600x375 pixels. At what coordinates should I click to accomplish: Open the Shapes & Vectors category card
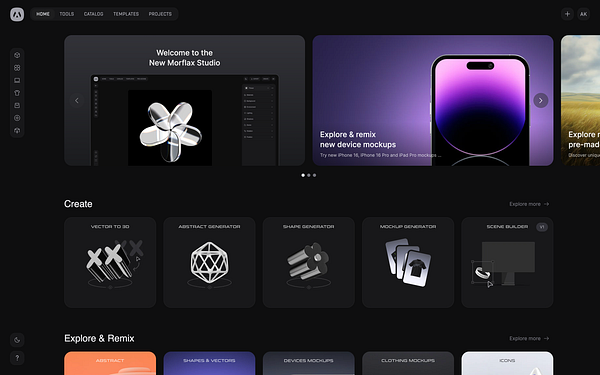[x=209, y=363]
